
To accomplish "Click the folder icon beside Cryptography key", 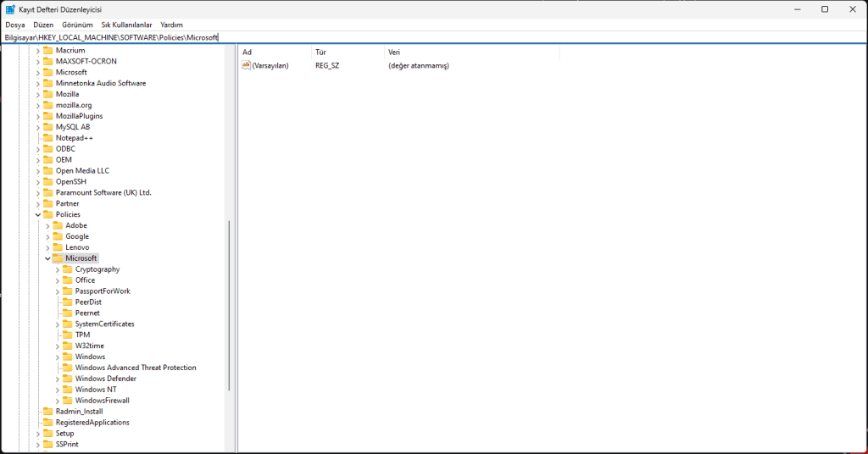I will point(68,269).
